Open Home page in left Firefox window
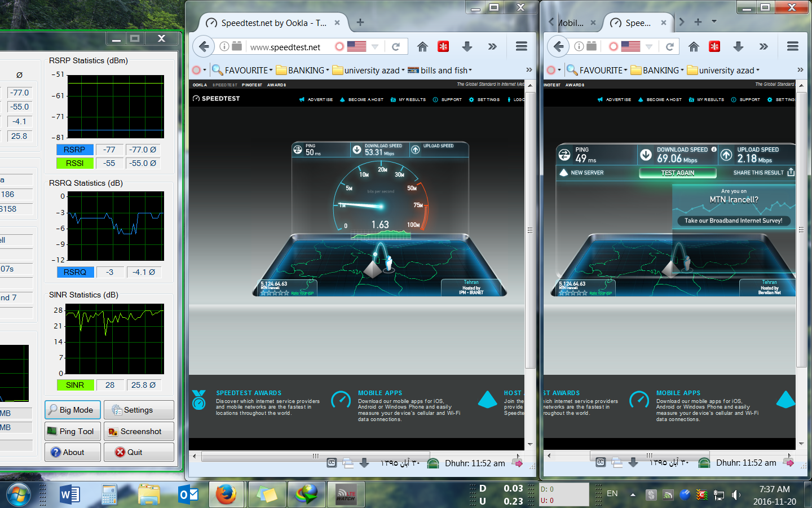Image resolution: width=812 pixels, height=508 pixels. click(x=422, y=46)
